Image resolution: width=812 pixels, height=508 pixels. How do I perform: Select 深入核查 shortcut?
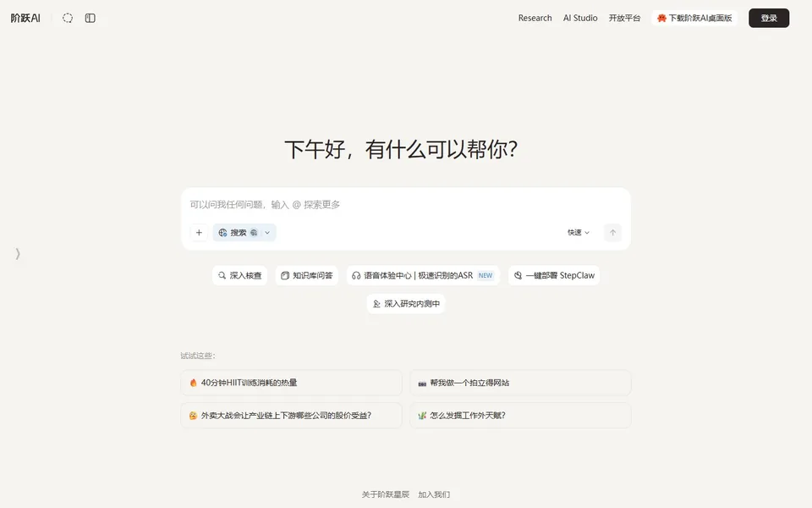tap(239, 275)
